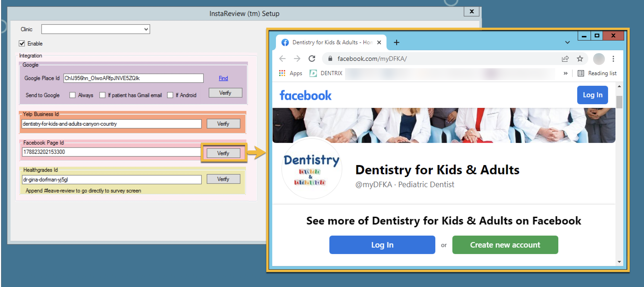Image resolution: width=644 pixels, height=287 pixels.
Task: Open the Clinic dropdown
Action: coord(96,29)
